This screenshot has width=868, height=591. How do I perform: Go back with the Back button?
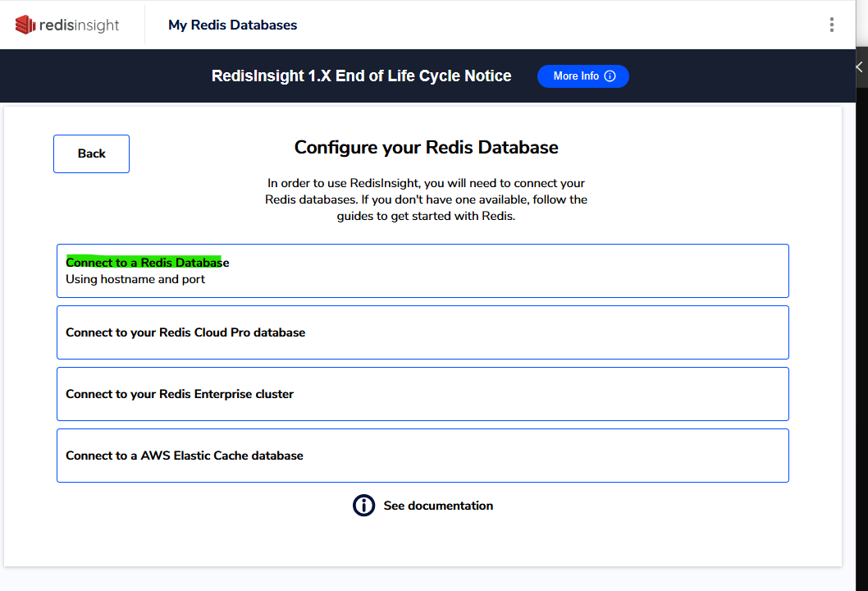point(91,153)
